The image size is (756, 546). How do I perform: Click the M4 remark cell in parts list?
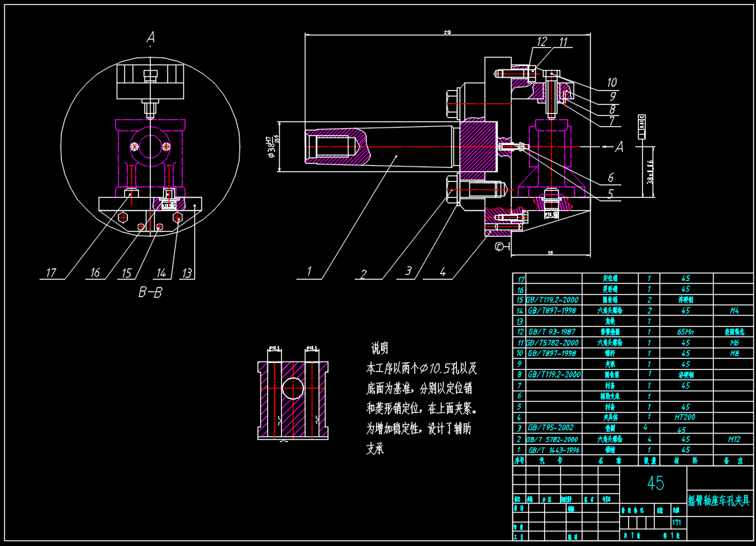(734, 310)
